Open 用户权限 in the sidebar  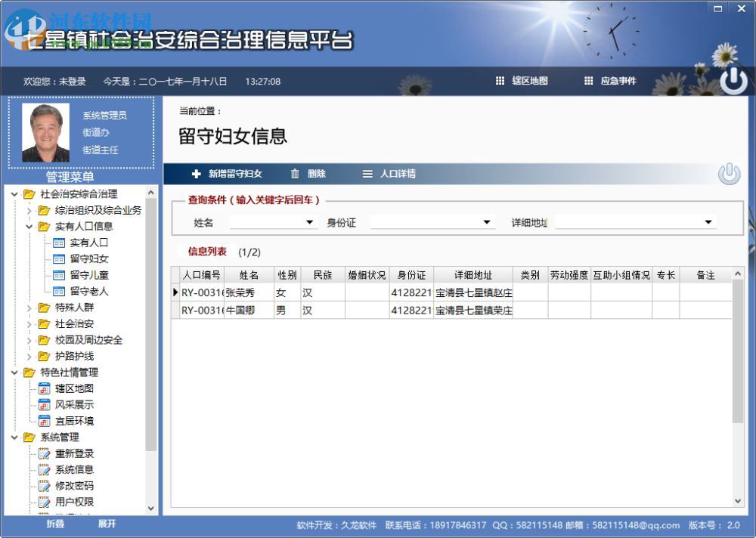[x=45, y=501]
